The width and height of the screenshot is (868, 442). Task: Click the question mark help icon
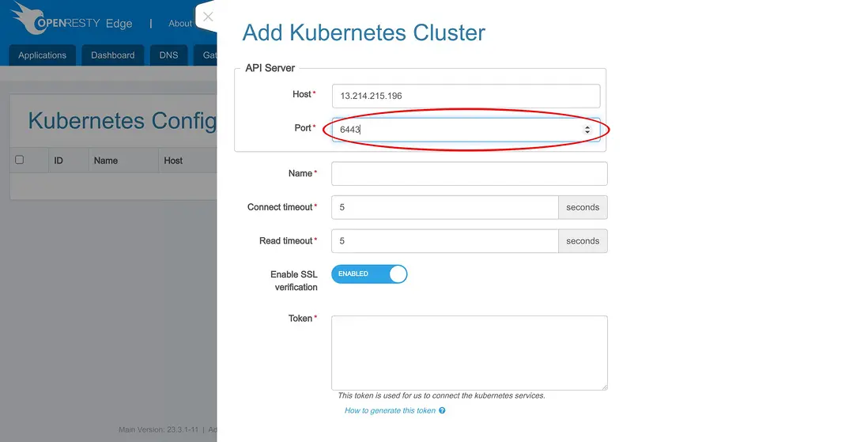[x=442, y=411]
